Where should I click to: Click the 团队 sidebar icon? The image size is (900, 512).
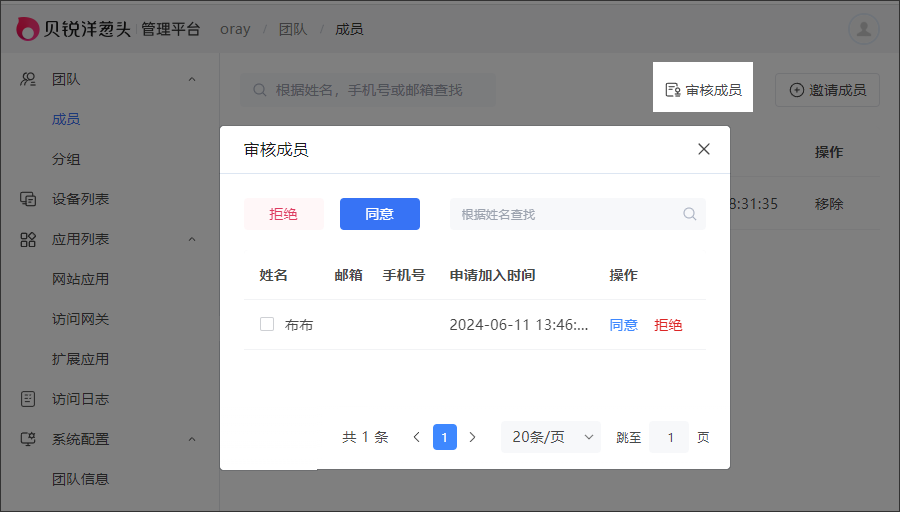coord(28,79)
